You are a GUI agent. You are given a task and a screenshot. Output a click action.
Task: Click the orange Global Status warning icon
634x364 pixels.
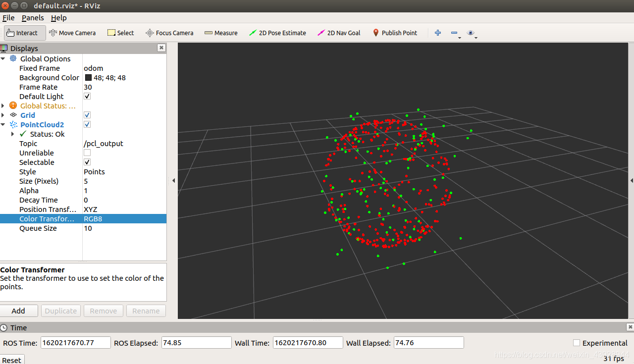point(13,105)
